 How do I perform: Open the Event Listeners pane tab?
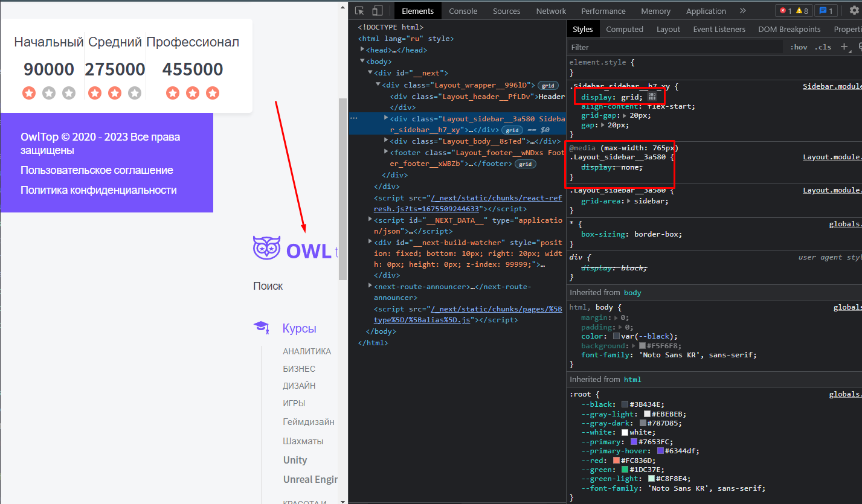coord(719,29)
